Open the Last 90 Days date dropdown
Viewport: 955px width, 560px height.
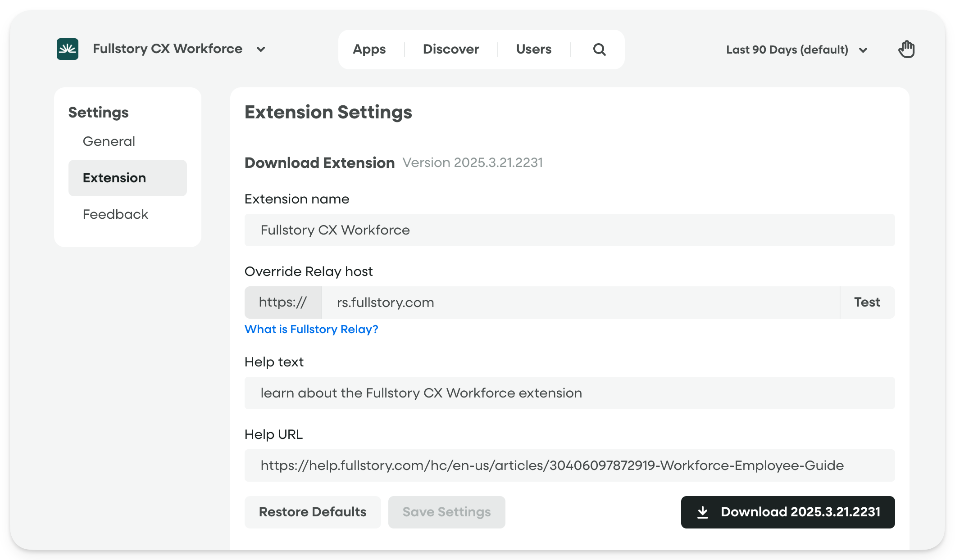click(796, 50)
